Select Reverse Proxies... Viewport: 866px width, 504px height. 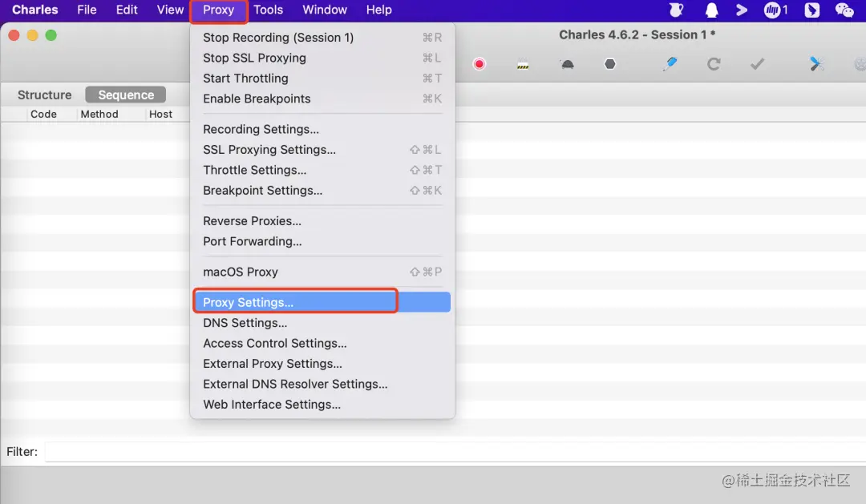(x=322, y=221)
